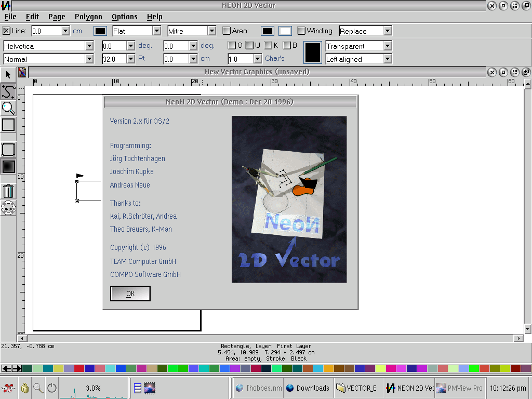532x399 pixels.
Task: Click the black area fill swatch
Action: [x=268, y=31]
